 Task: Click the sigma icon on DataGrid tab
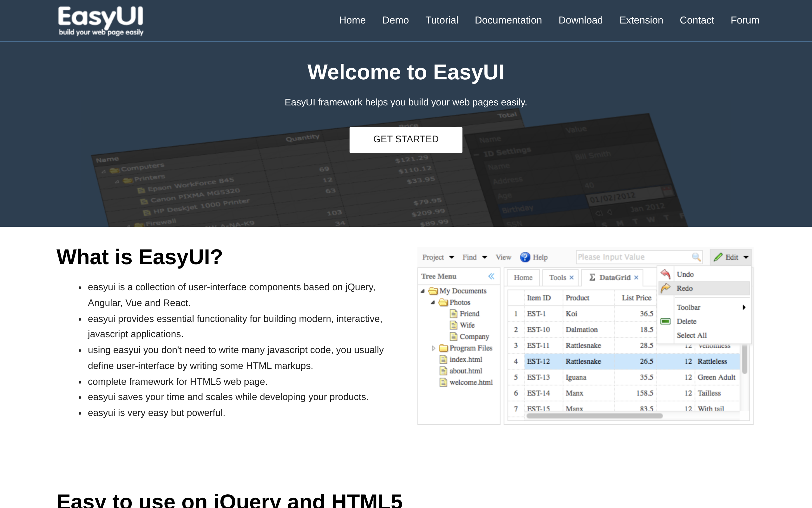pos(592,277)
